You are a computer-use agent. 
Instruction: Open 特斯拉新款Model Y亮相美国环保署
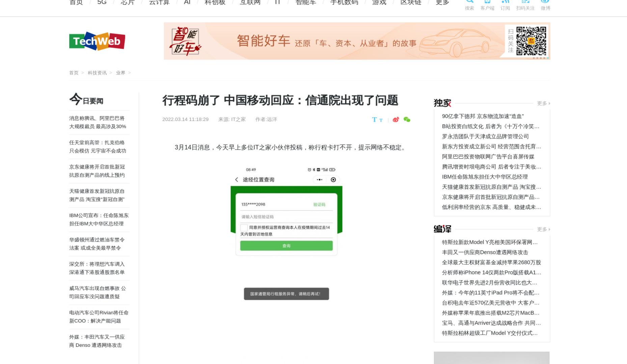tap(490, 242)
